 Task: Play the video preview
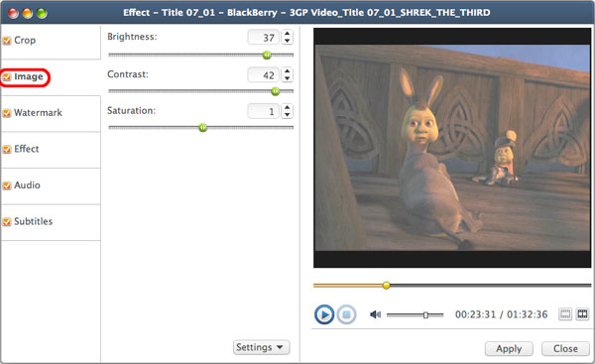(x=324, y=314)
